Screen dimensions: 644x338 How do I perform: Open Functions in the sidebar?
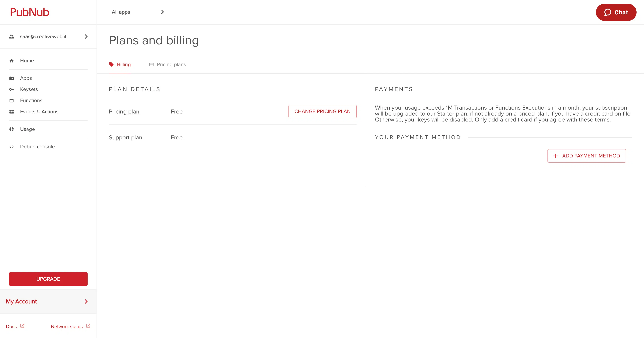[48, 100]
